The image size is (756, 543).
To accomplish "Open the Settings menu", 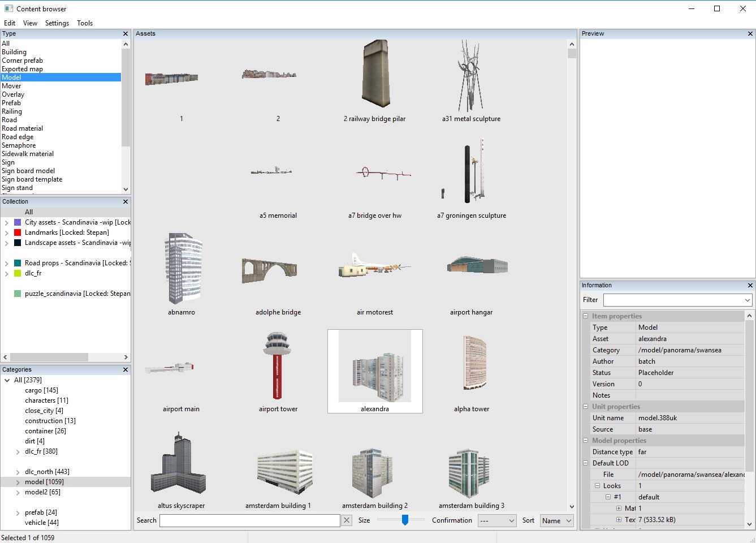I will (x=57, y=23).
